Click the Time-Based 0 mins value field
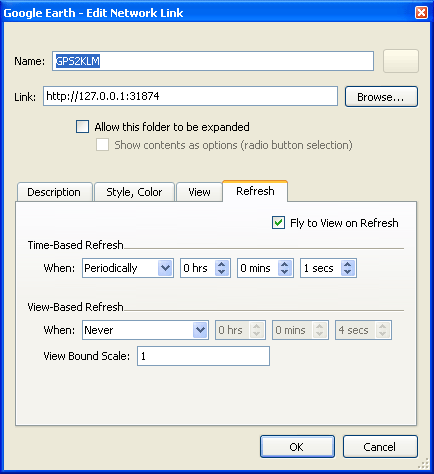434x474 pixels. coord(258,268)
